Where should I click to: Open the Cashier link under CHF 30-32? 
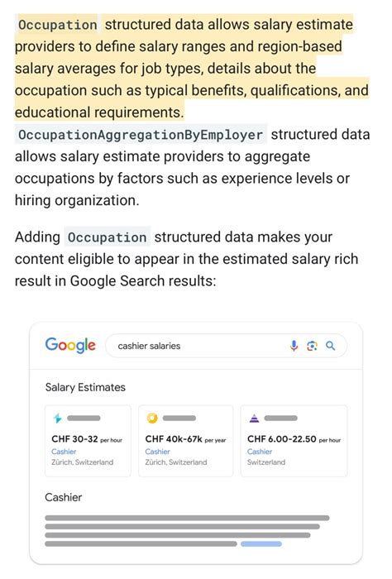point(64,452)
